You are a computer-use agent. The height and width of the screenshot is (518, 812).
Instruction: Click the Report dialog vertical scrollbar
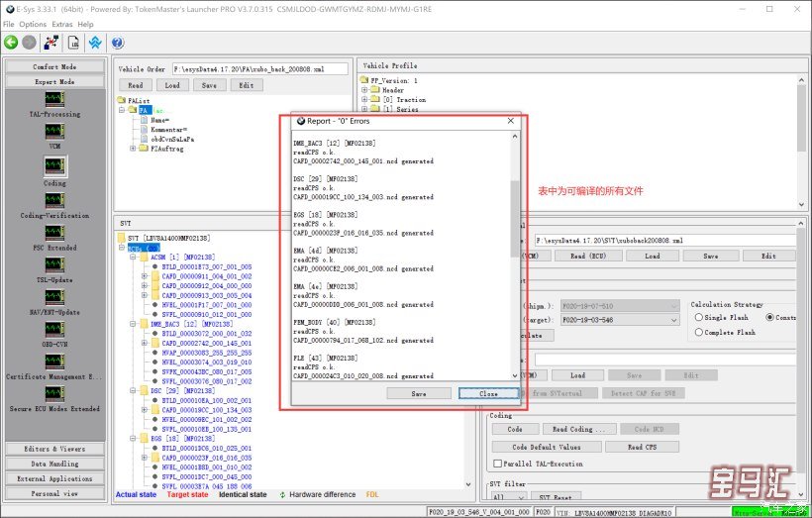click(515, 218)
